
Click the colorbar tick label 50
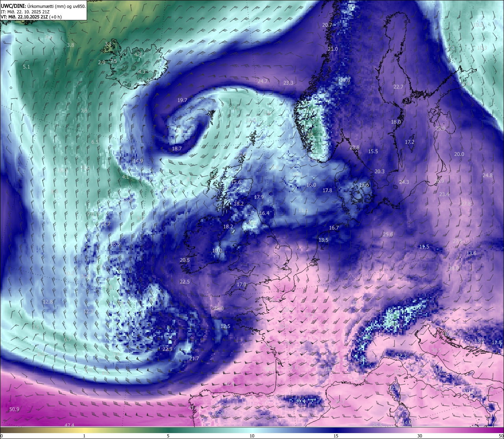tap(501, 436)
